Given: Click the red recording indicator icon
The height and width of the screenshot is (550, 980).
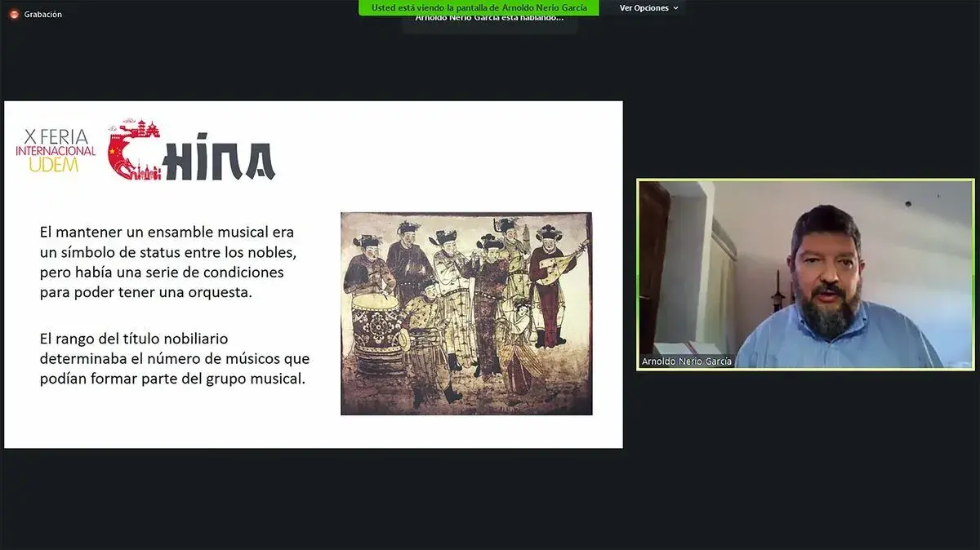Looking at the screenshot, I should tap(14, 14).
